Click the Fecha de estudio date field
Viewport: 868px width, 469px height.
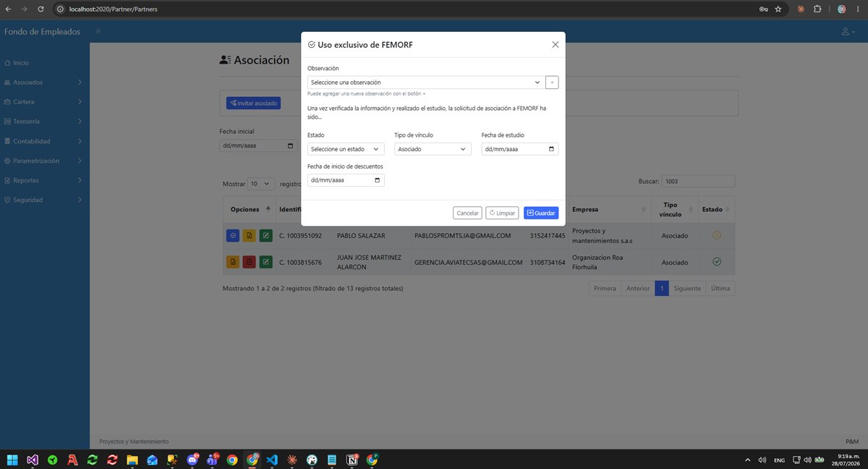click(519, 149)
